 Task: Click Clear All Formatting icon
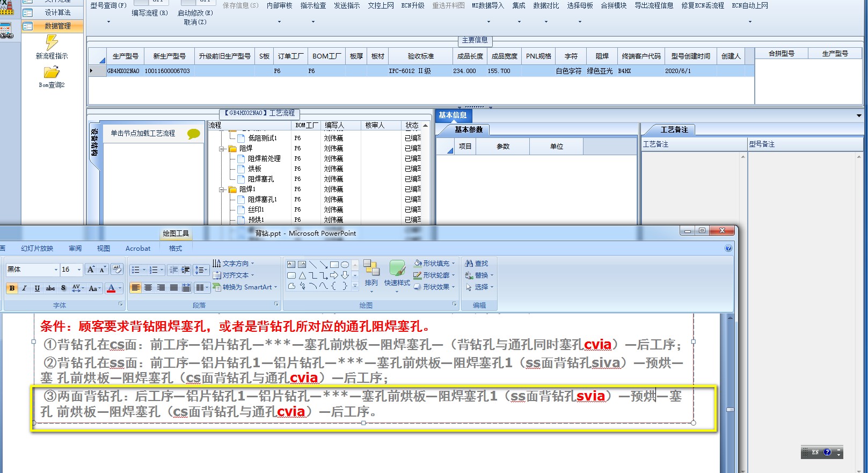point(117,270)
